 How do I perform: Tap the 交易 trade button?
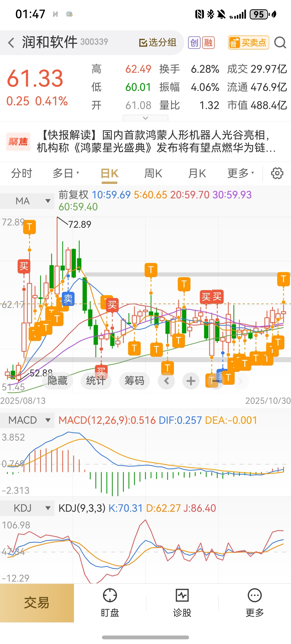[37, 603]
